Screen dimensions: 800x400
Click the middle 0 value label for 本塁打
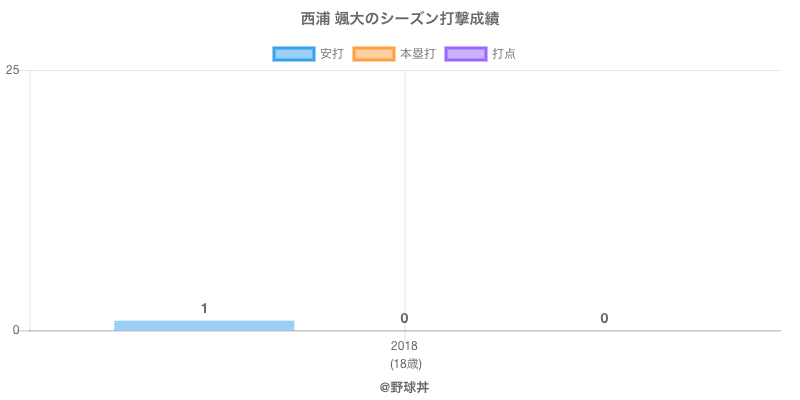(x=404, y=318)
